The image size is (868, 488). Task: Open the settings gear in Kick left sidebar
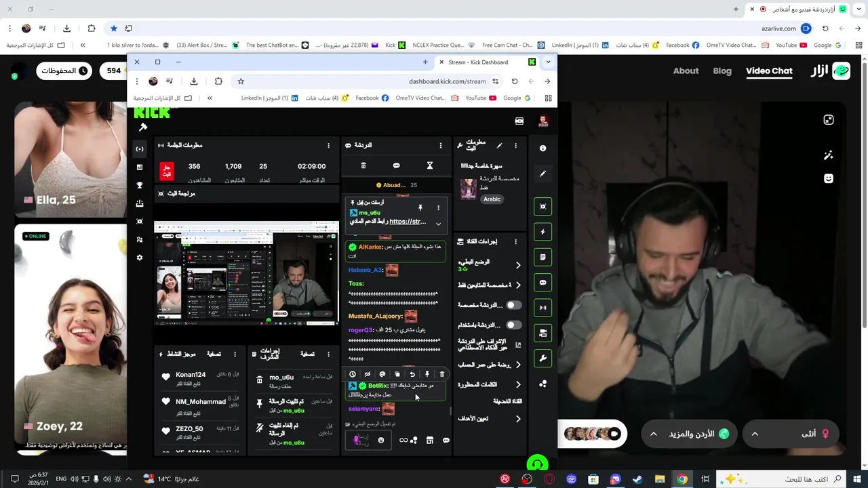tap(140, 258)
